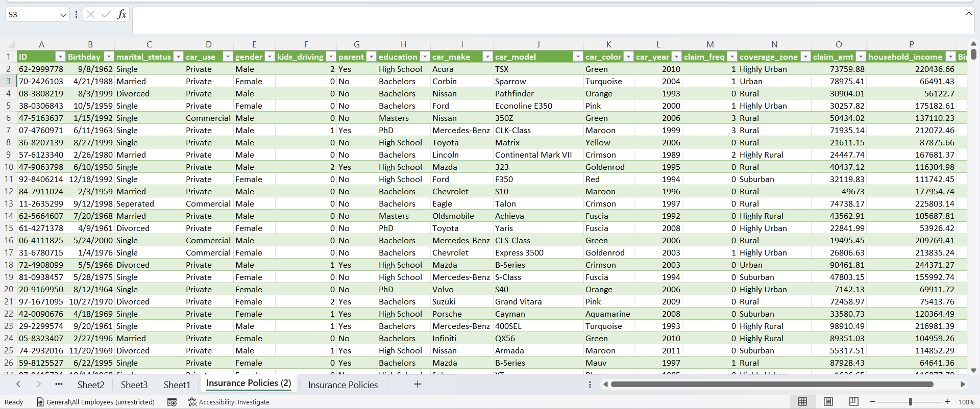This screenshot has width=980, height=409.
Task: Switch to the Sheet2 tab
Action: [91, 385]
